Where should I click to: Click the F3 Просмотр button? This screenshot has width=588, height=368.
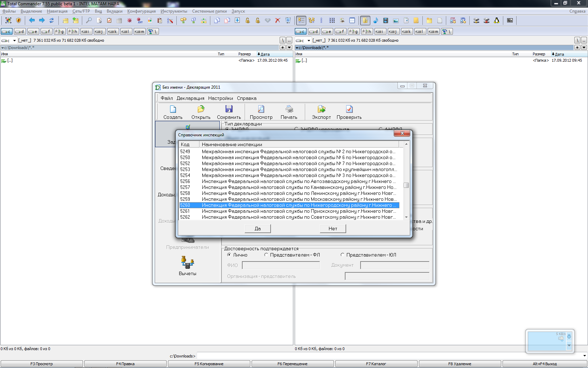click(x=42, y=364)
